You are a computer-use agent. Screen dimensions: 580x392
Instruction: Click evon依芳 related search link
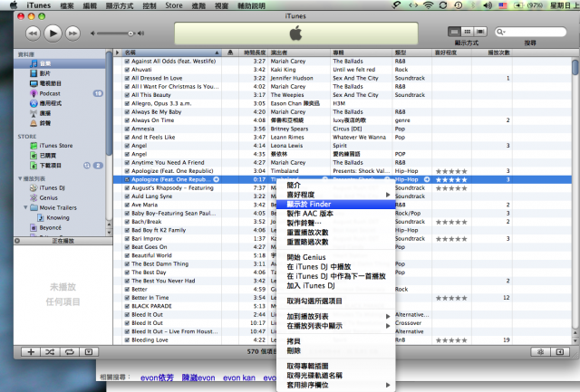click(x=157, y=378)
